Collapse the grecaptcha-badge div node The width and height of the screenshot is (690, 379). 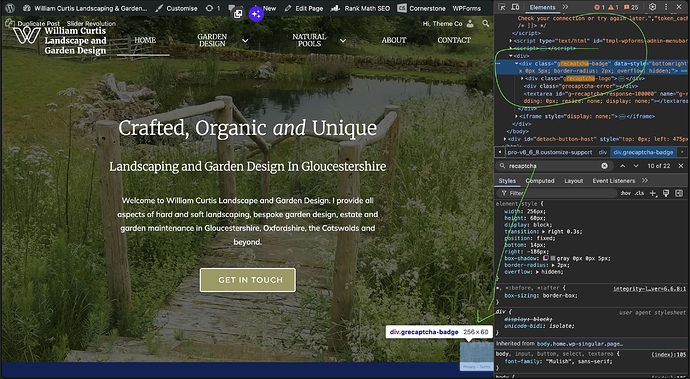click(x=517, y=63)
